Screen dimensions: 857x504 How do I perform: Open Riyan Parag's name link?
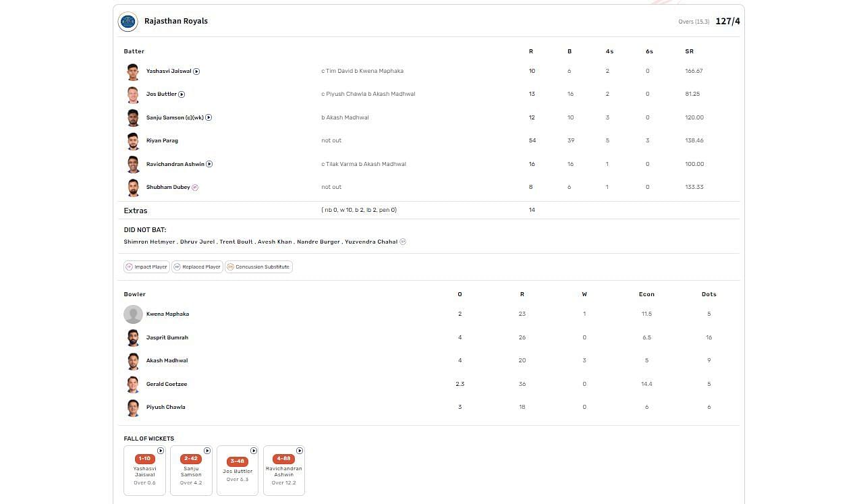(x=162, y=141)
